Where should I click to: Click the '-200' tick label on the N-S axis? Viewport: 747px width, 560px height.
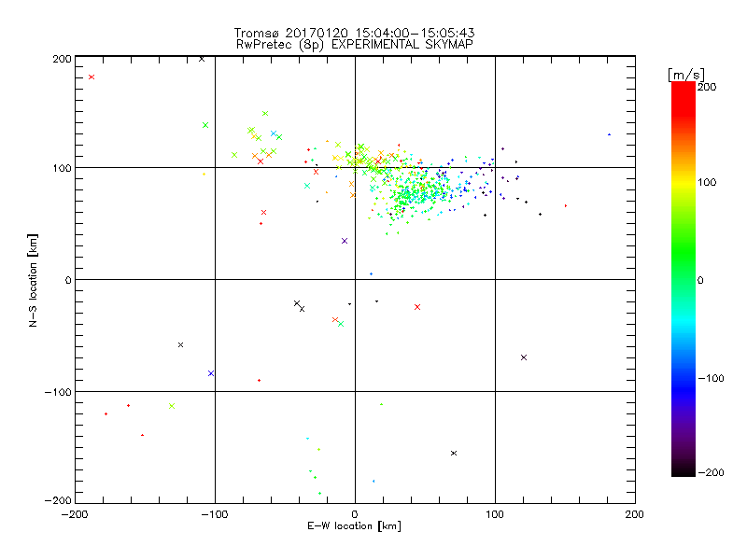tap(58, 500)
